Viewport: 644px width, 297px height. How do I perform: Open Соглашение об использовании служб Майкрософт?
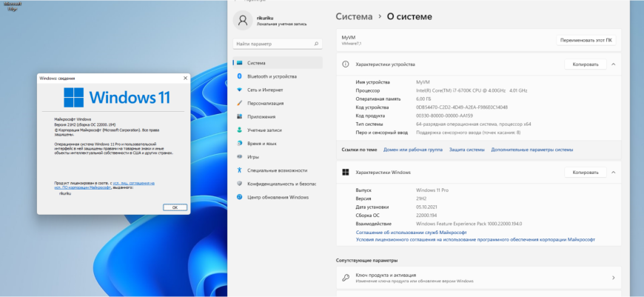[x=411, y=233]
